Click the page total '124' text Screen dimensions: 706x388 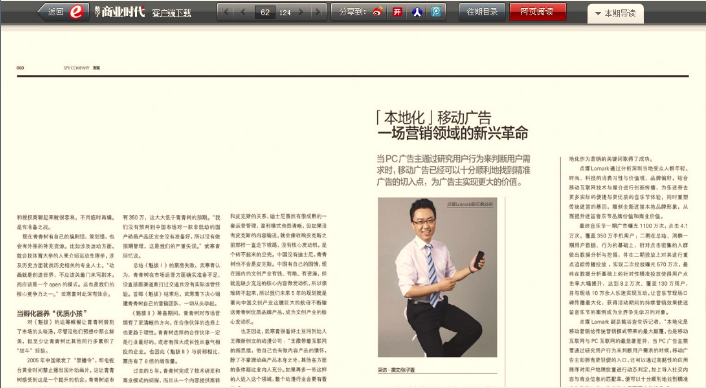285,13
